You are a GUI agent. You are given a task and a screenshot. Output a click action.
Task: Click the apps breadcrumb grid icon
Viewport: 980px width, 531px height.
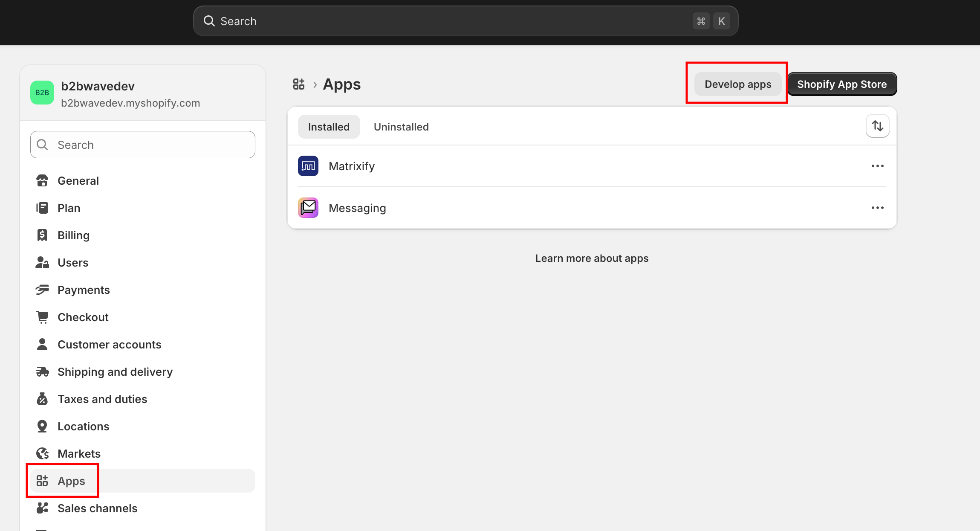[x=299, y=84]
